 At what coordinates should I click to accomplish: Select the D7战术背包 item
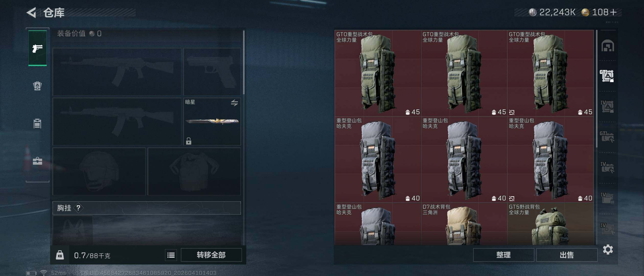(464, 224)
